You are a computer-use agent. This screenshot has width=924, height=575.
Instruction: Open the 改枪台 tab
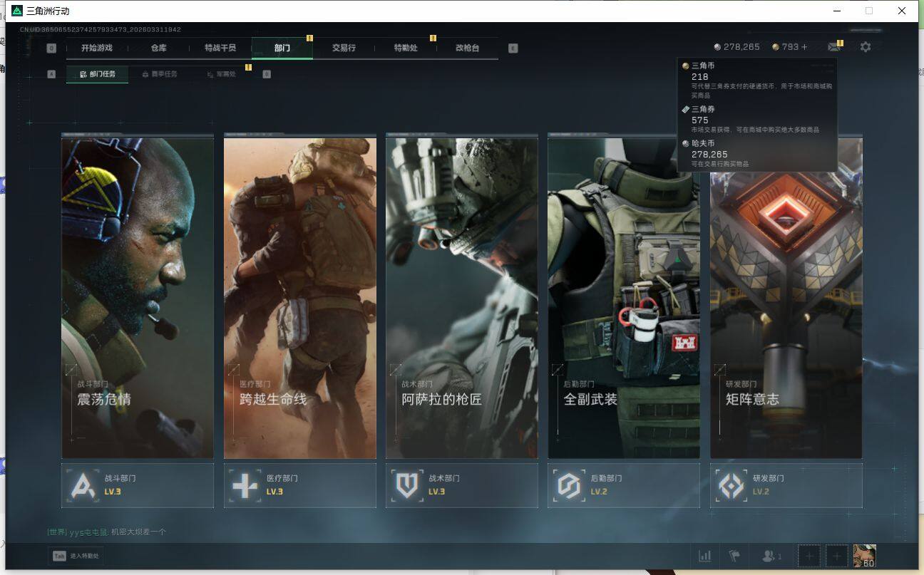click(x=468, y=48)
